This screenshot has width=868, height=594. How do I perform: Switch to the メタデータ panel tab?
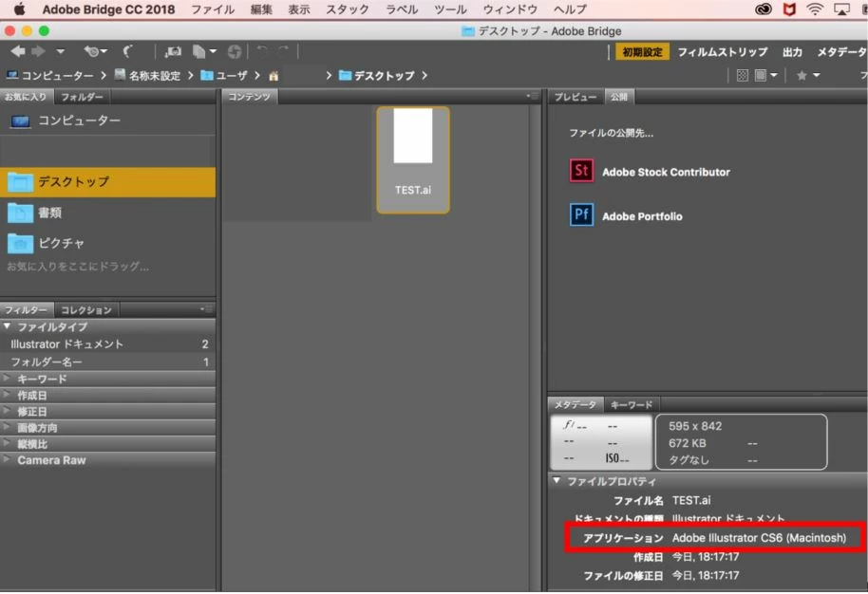pyautogui.click(x=576, y=405)
